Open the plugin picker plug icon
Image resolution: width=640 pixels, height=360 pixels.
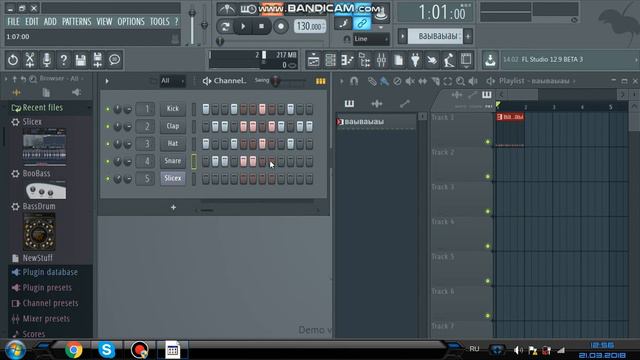click(x=415, y=60)
